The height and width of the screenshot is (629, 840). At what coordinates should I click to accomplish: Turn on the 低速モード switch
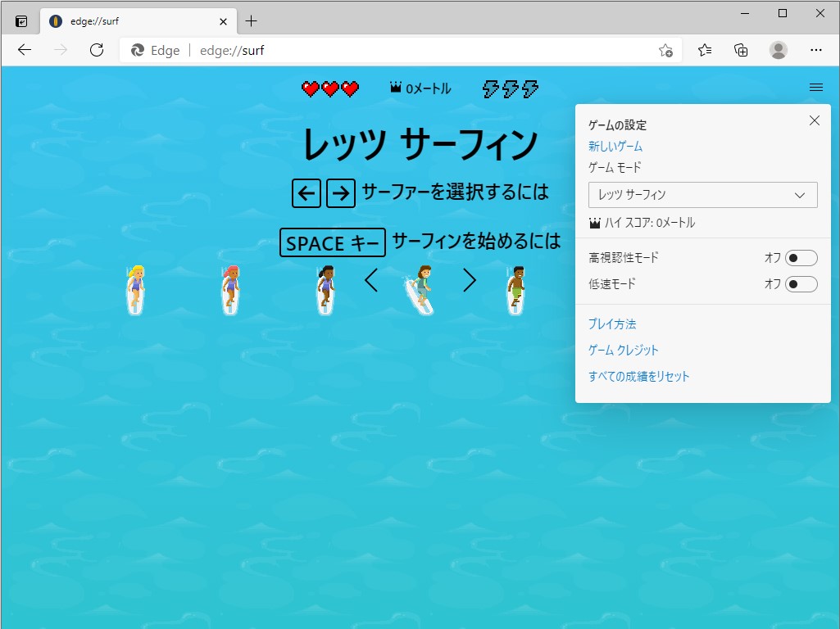tap(800, 284)
